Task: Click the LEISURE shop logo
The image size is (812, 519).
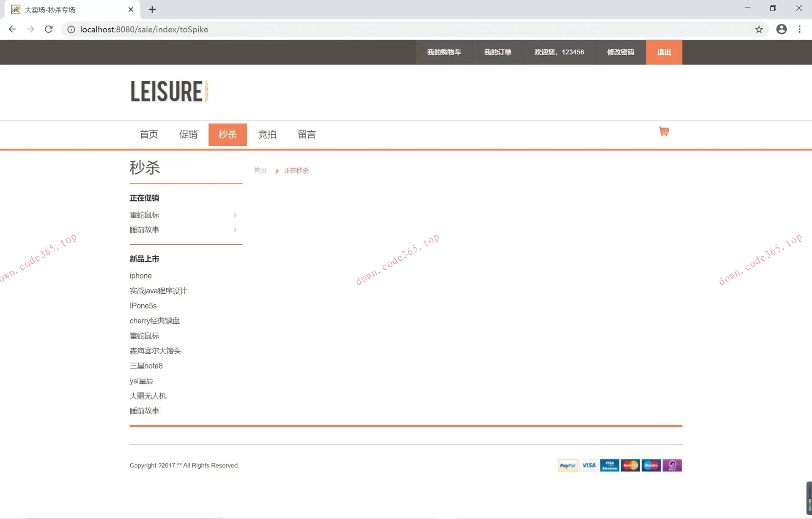Action: point(169,91)
